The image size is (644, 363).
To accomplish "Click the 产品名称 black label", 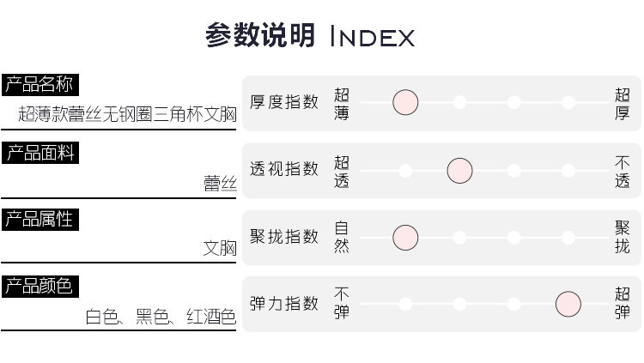I will [40, 84].
